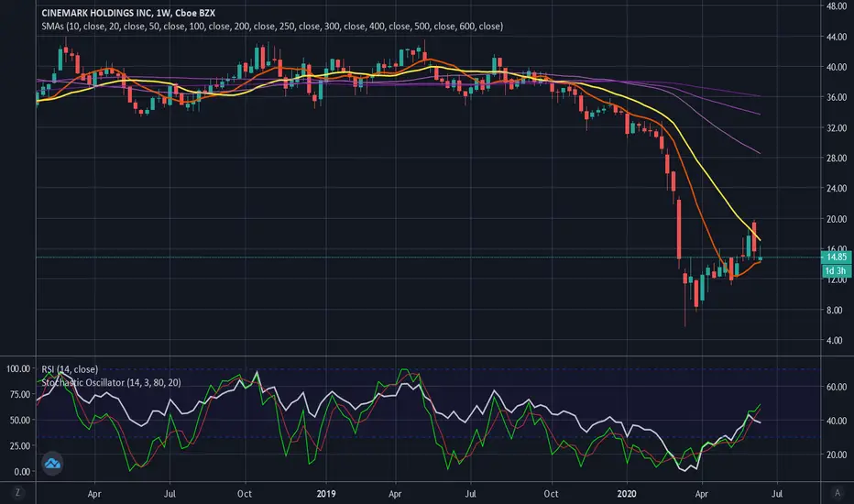Toggle auto scale with the A button

point(838,493)
